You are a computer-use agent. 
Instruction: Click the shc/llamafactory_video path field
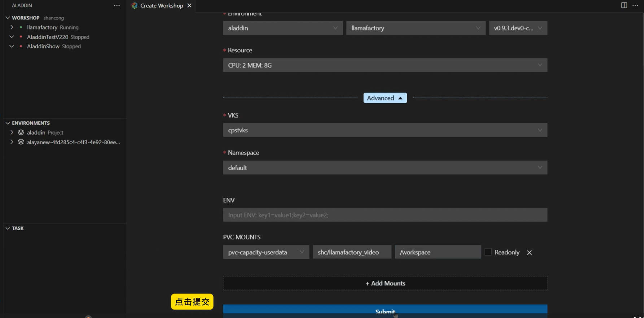pos(352,252)
